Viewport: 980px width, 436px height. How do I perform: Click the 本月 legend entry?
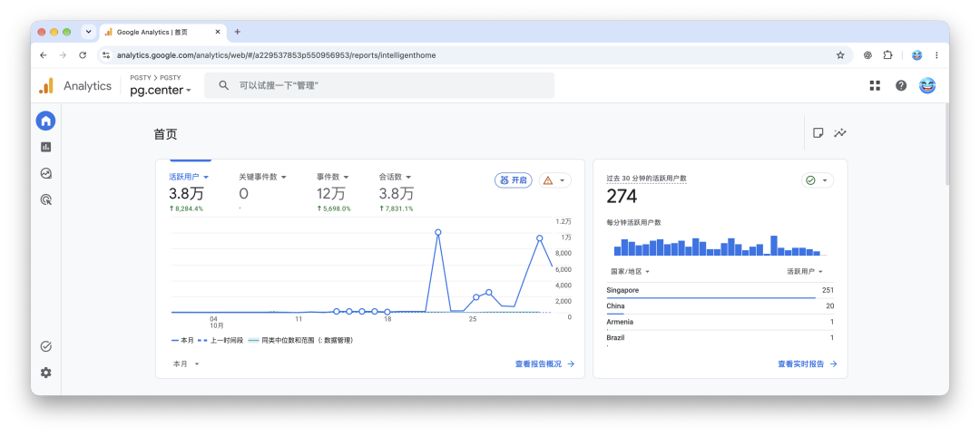pos(182,341)
